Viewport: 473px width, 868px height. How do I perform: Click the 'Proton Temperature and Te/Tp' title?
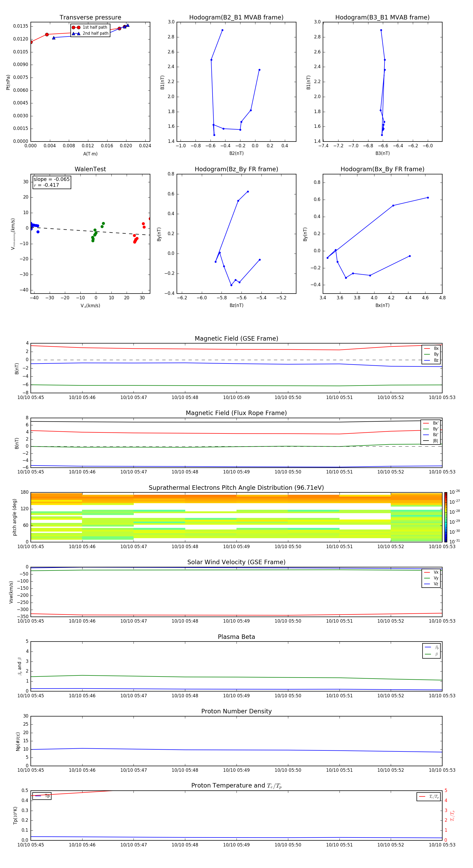tap(236, 786)
